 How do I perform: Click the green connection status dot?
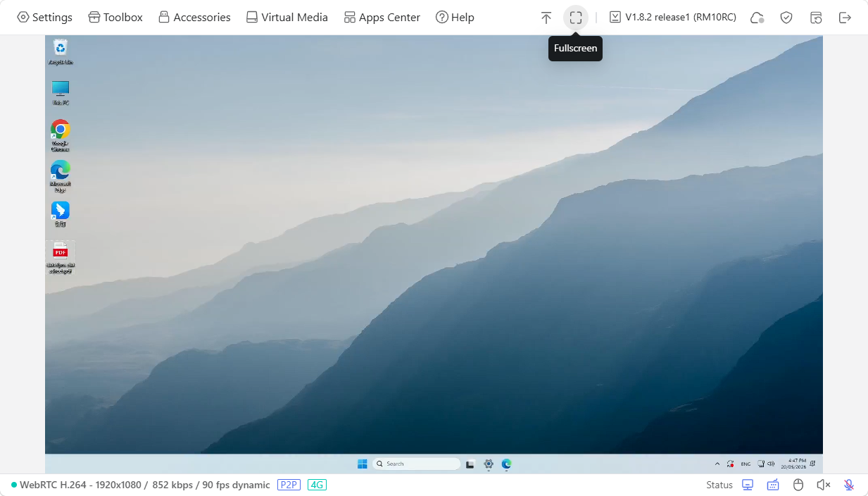point(14,485)
